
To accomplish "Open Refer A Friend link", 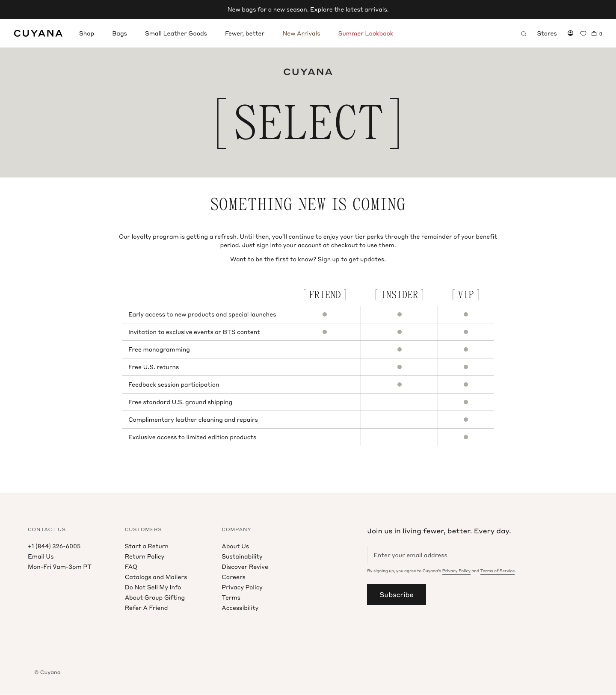I will click(x=146, y=608).
